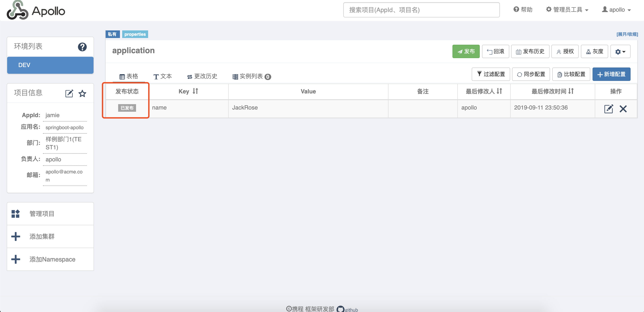The image size is (644, 312).
Task: Click the project search input field
Action: (421, 10)
